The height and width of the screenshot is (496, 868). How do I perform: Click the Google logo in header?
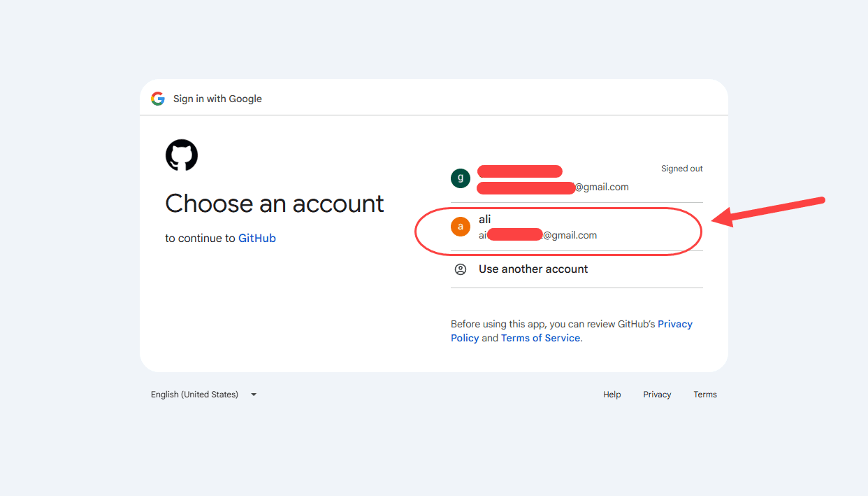[158, 99]
